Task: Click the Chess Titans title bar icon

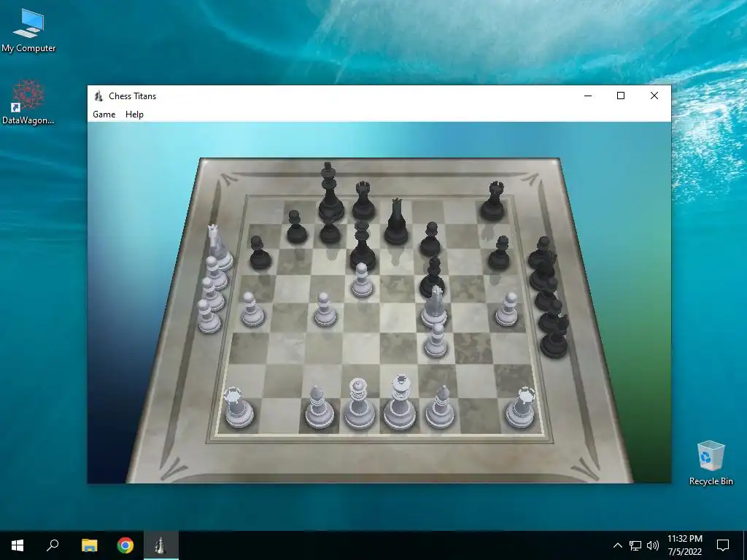Action: pyautogui.click(x=98, y=96)
